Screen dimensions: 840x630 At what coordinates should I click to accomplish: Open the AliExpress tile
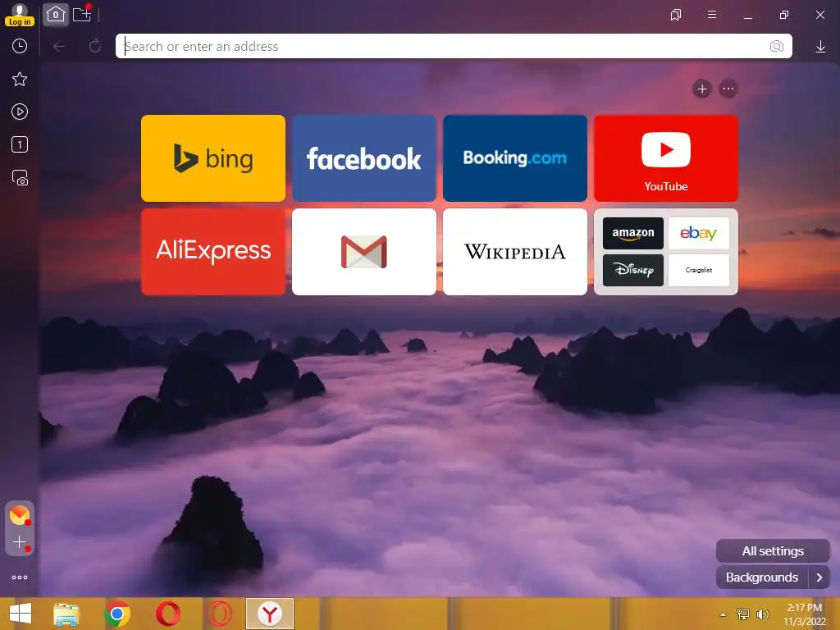coord(213,252)
